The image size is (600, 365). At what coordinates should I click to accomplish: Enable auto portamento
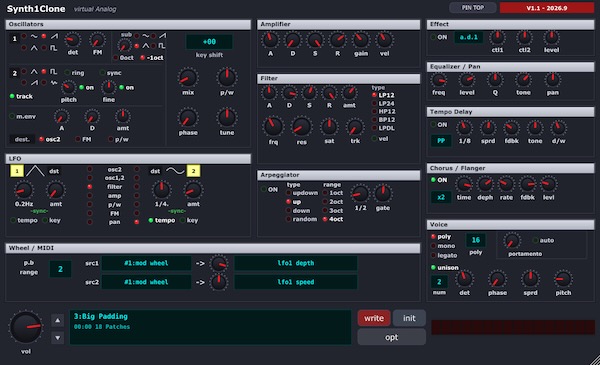[535, 240]
